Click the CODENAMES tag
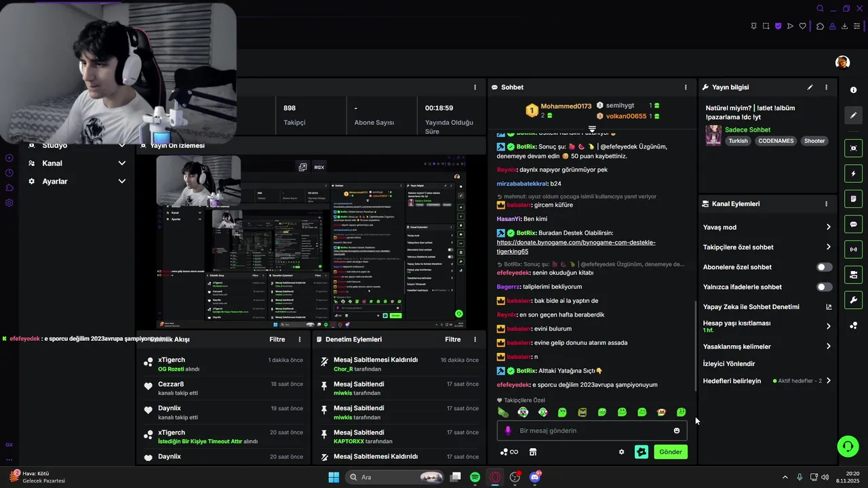The height and width of the screenshot is (488, 868). click(x=776, y=141)
